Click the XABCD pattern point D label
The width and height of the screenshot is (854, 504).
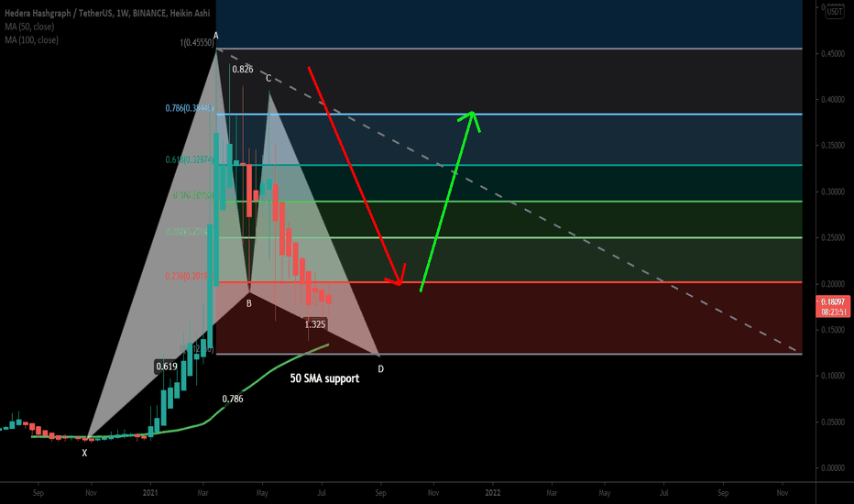click(380, 369)
